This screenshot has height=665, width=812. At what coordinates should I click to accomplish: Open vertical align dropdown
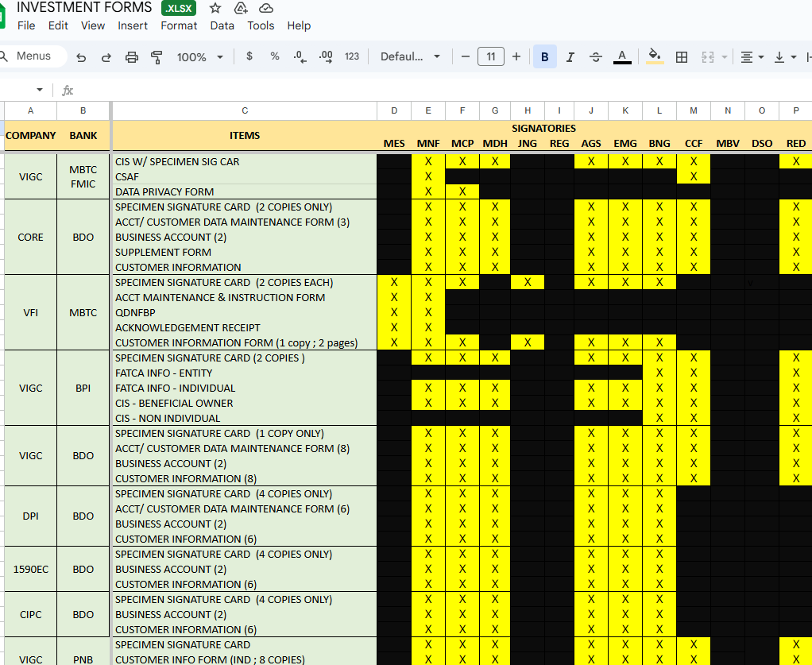tap(785, 57)
